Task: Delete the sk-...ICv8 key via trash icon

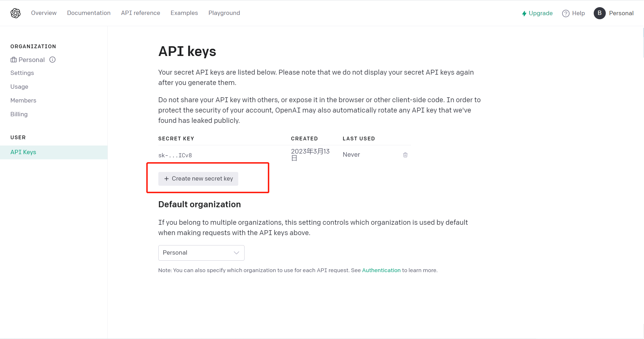Action: (405, 155)
